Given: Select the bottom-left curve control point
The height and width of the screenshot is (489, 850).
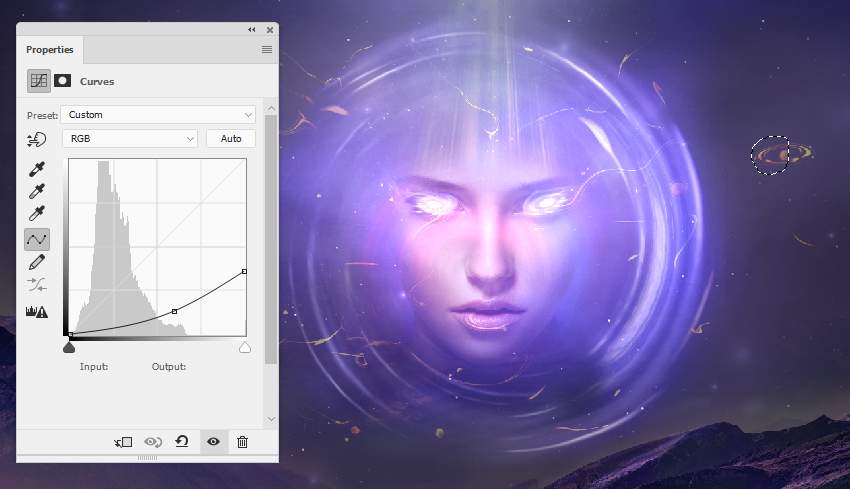Looking at the screenshot, I should pyautogui.click(x=70, y=334).
